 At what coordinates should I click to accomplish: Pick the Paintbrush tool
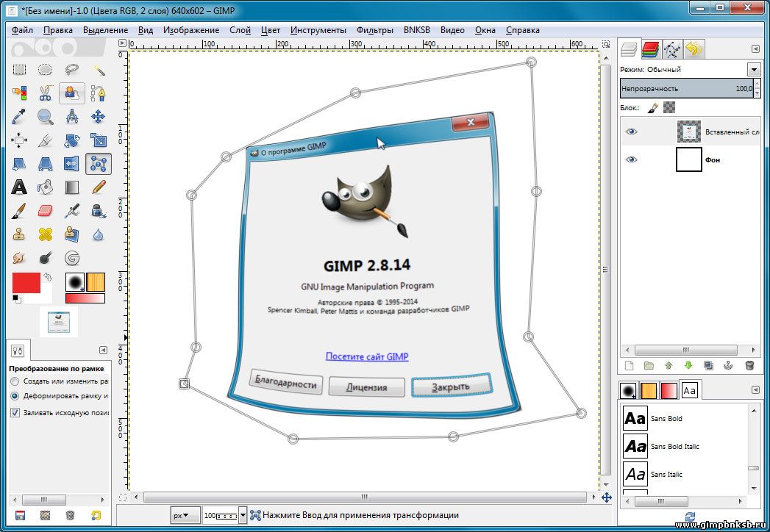tap(19, 211)
